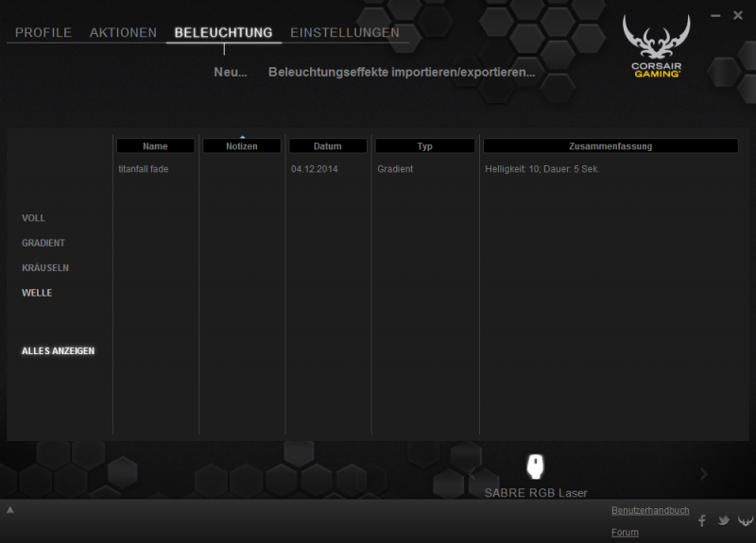Expand the bottom panel with triangle arrow

tap(10, 510)
